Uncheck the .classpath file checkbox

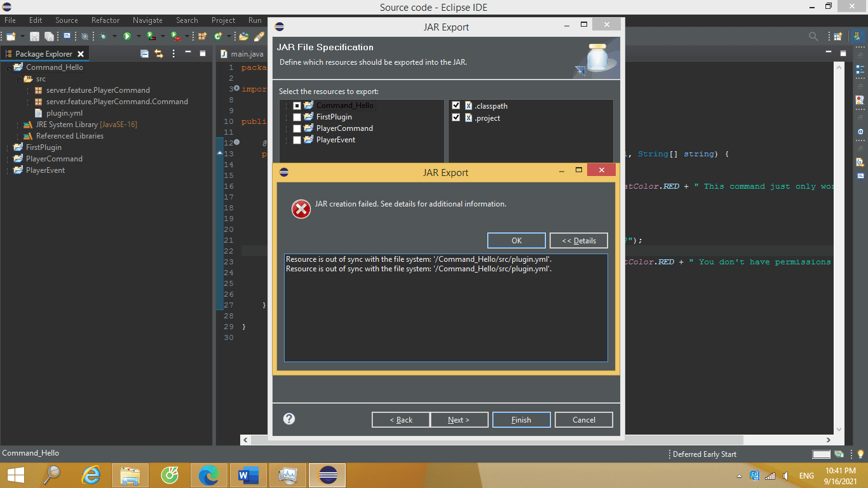(456, 105)
